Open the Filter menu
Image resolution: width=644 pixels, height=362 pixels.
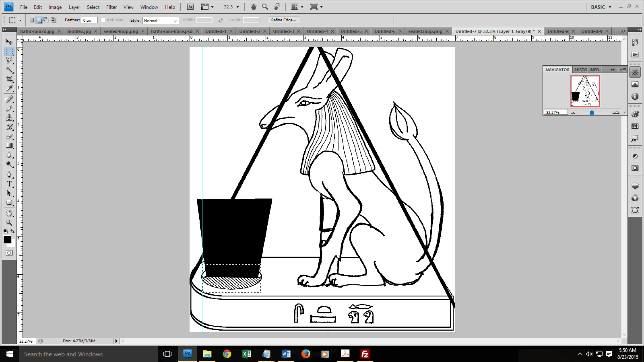click(111, 7)
